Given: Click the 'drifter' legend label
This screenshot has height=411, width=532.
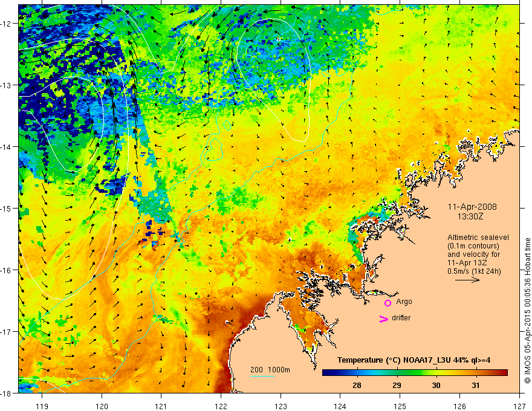Looking at the screenshot, I should click(401, 318).
